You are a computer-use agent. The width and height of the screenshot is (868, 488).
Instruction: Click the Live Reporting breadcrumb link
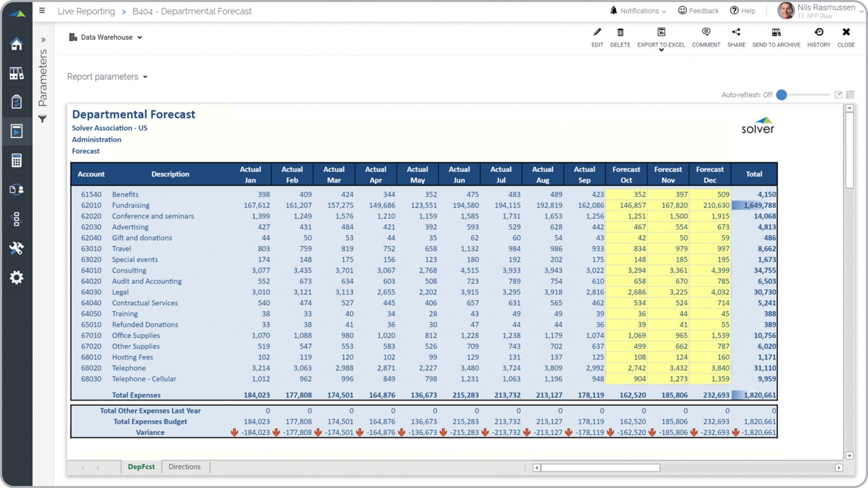click(x=86, y=11)
